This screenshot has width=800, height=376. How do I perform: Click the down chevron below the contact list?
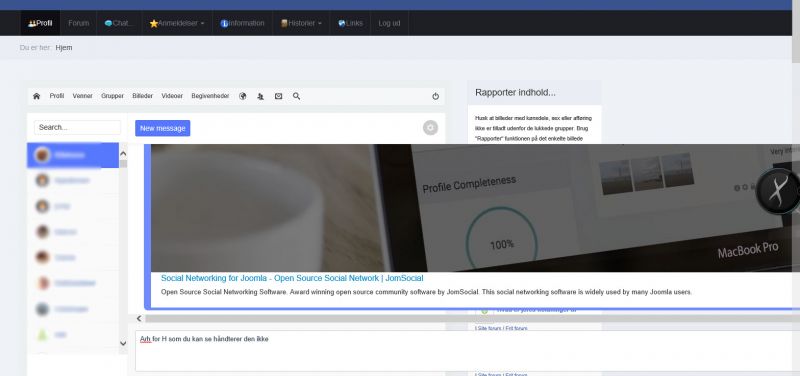(123, 343)
